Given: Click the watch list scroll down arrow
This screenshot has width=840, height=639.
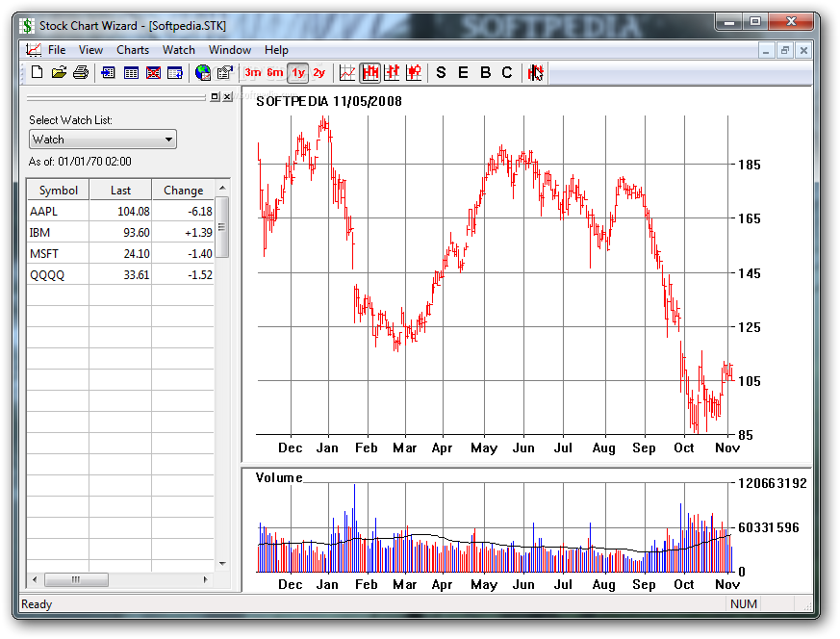Looking at the screenshot, I should (222, 564).
